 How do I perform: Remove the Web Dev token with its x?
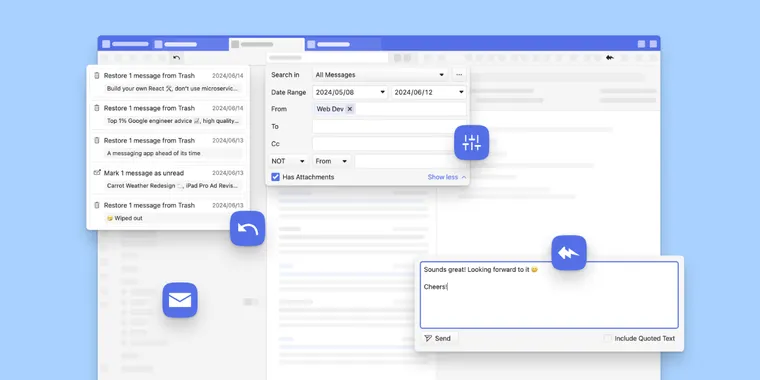click(x=350, y=109)
